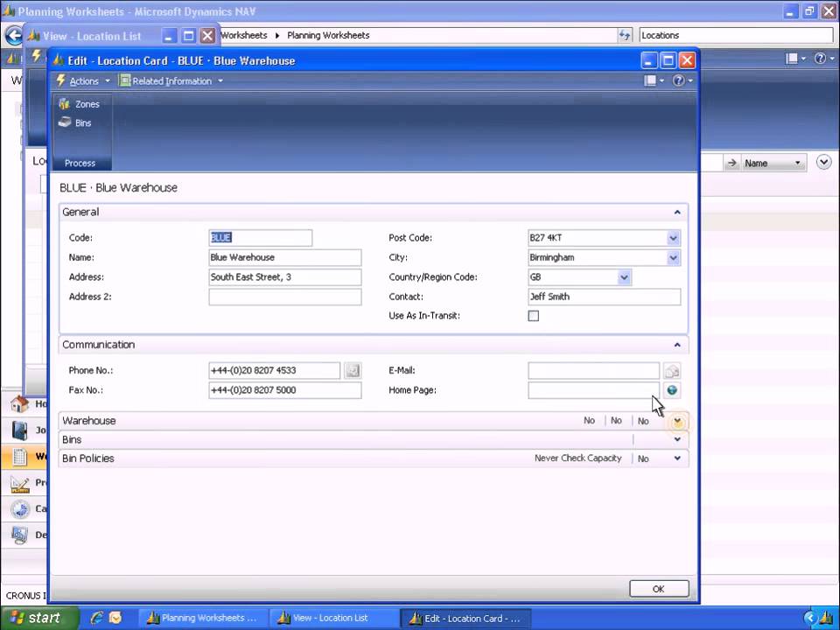
Task: Open the Country/Region Code dropdown
Action: point(624,277)
